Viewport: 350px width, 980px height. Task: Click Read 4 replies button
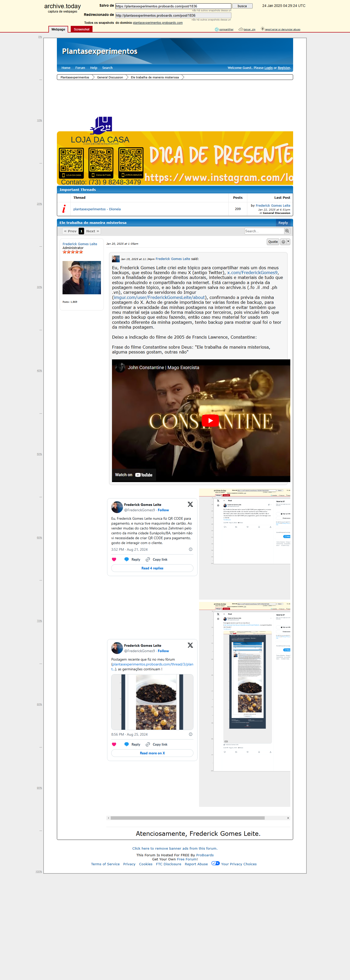click(x=152, y=568)
